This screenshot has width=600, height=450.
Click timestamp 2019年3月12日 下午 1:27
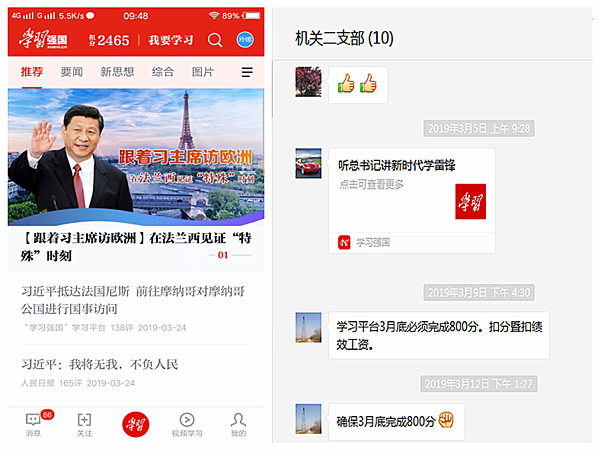(x=479, y=384)
